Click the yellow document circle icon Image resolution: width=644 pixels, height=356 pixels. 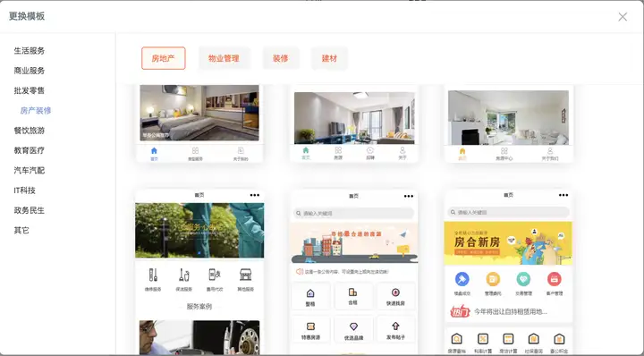[493, 279]
